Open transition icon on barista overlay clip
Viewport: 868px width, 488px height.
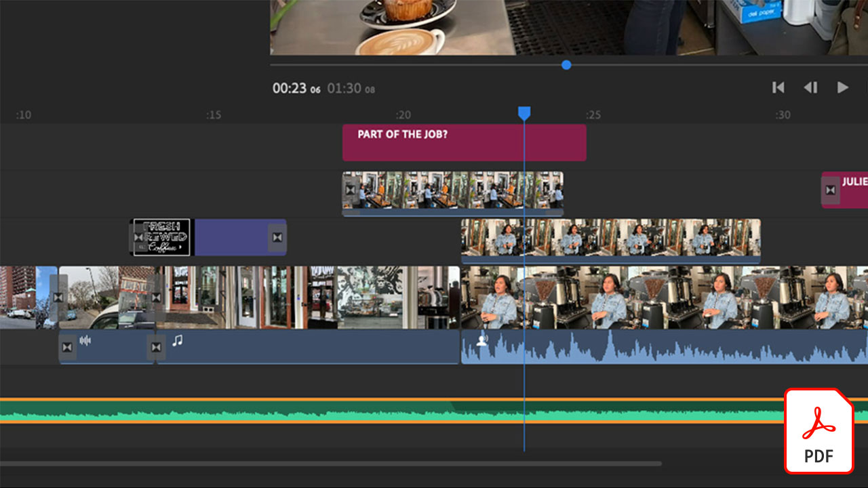[x=351, y=190]
